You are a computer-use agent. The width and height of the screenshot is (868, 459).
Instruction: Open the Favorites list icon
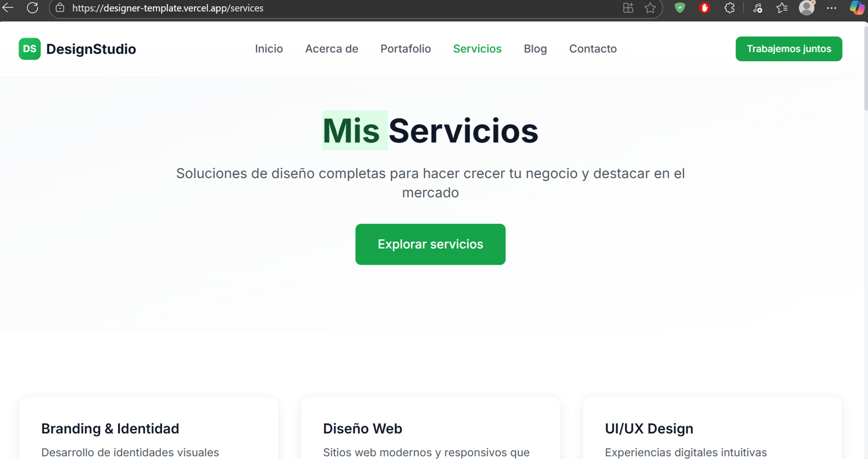pyautogui.click(x=782, y=8)
